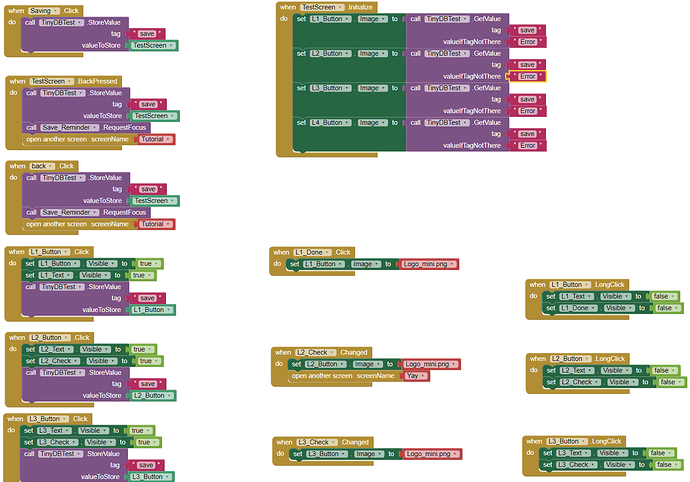The image size is (690, 482).
Task: Open L2_Button dropdown in the L2_Check.Changed set block
Action: (x=326, y=364)
